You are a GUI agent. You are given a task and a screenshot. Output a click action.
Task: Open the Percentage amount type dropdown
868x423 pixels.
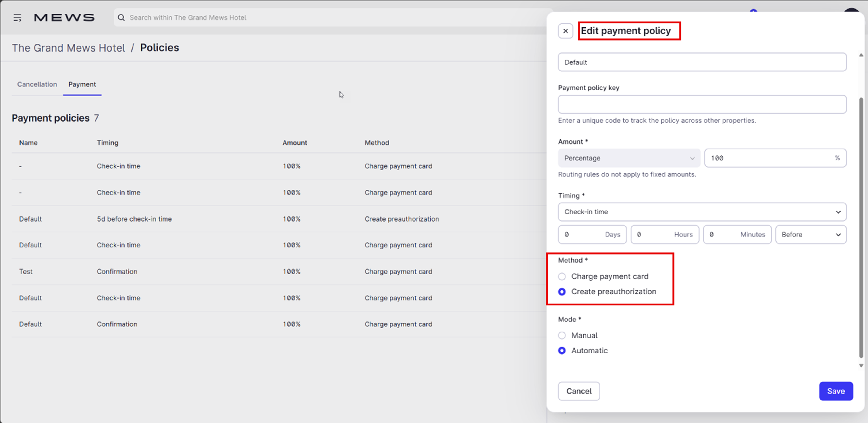(629, 158)
